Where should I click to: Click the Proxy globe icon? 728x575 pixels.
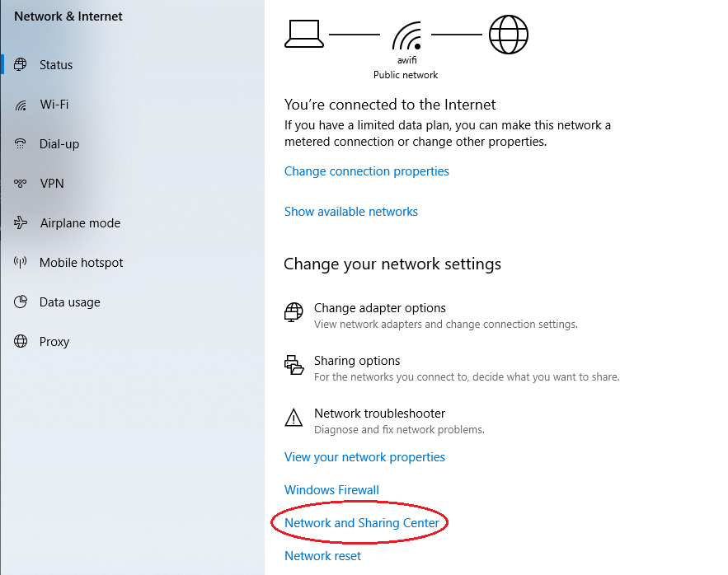tap(21, 342)
